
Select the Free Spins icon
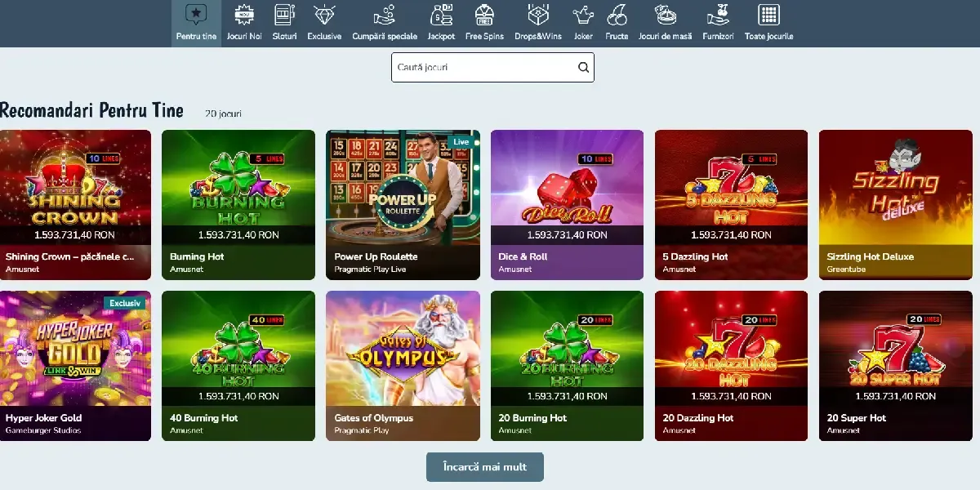(484, 15)
